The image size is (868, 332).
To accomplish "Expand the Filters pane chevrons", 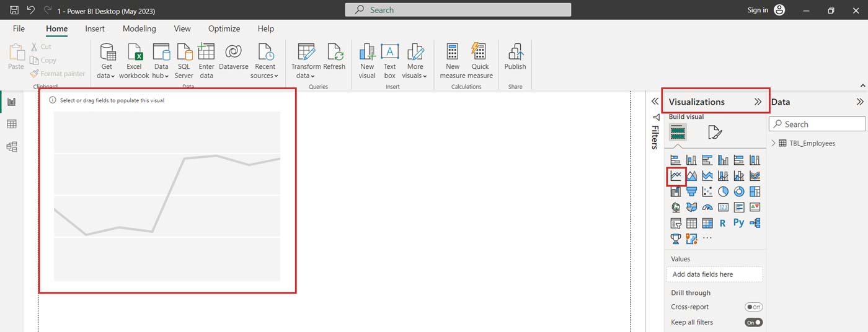I will pos(655,102).
